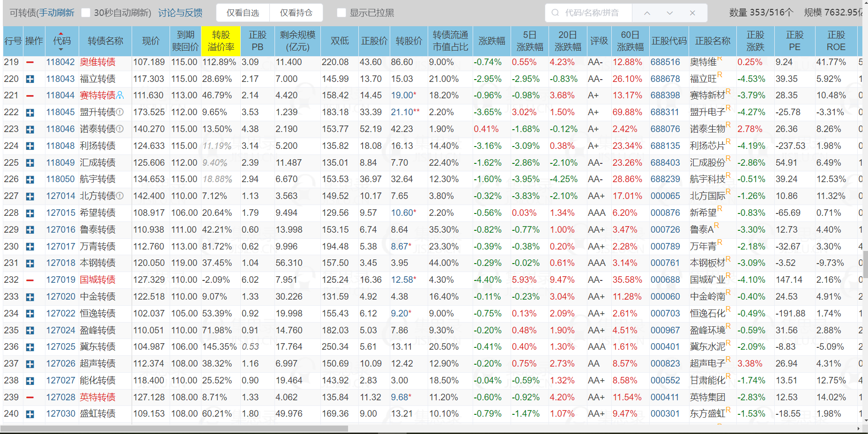Select the 145.35% premium cell of 冀东转债
868x434 pixels.
[220, 347]
